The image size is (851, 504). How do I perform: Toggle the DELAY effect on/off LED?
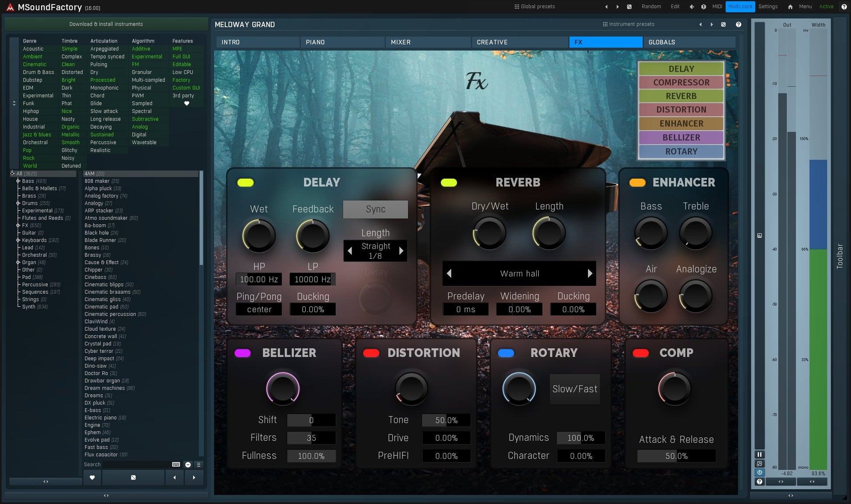tap(245, 183)
